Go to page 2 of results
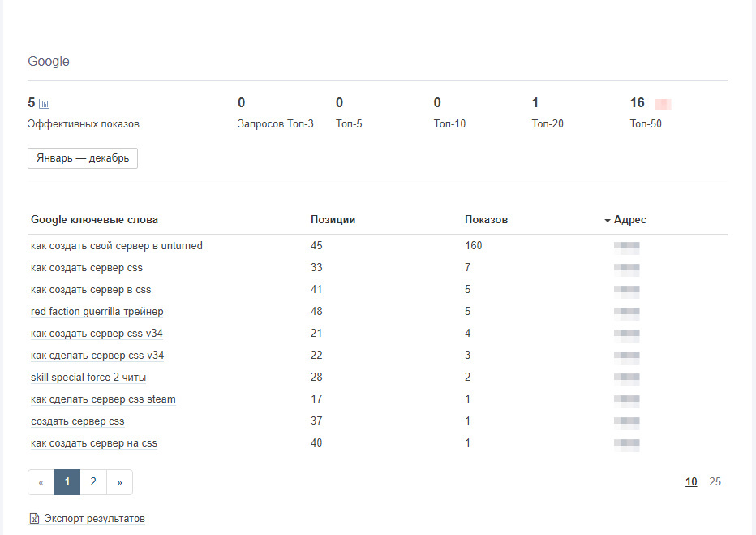The width and height of the screenshot is (756, 535). click(93, 482)
